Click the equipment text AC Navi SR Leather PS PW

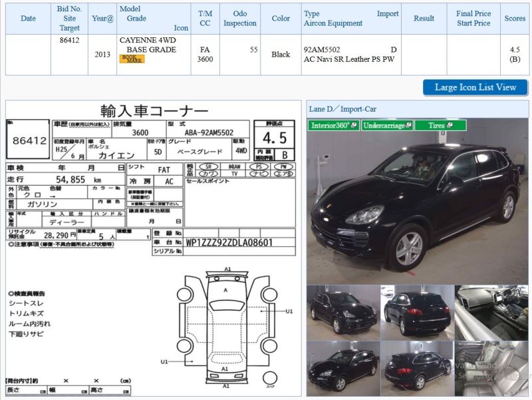coord(348,59)
